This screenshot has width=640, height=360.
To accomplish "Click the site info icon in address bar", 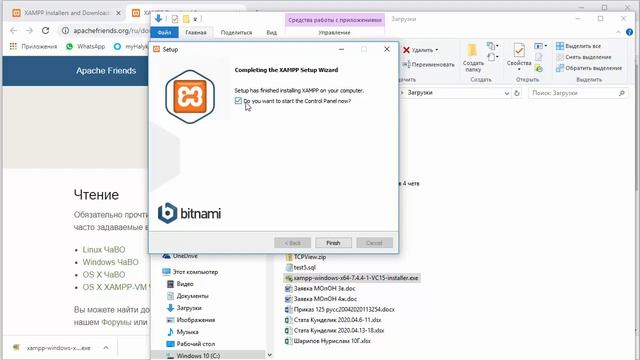I will tap(65, 31).
